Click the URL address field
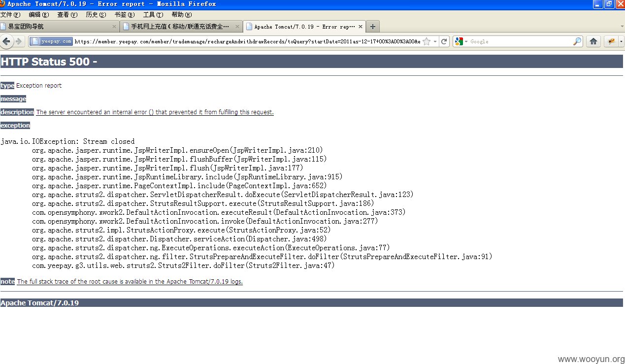Image resolution: width=625 pixels, height=364 pixels. click(248, 42)
